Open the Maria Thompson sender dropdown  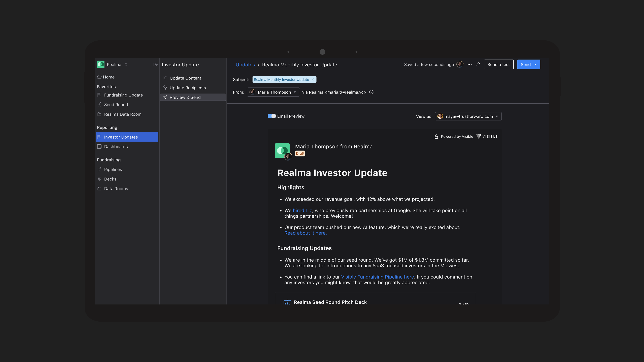click(x=273, y=92)
